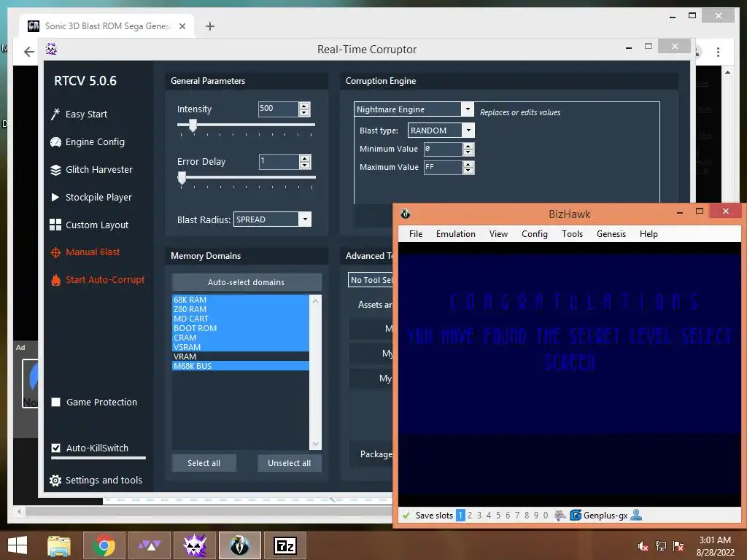Click Intensity slider thumb

click(193, 125)
